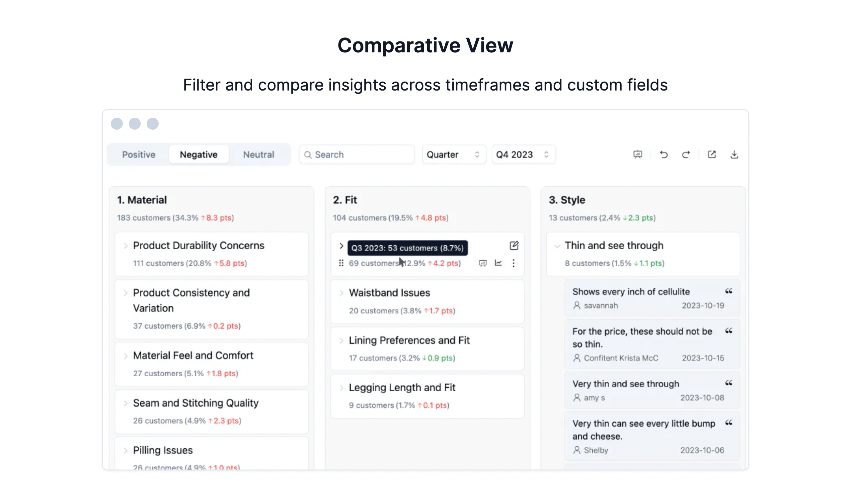Expand the Waistband Issues item
Viewport: 843px width, 504px height.
[x=341, y=293]
